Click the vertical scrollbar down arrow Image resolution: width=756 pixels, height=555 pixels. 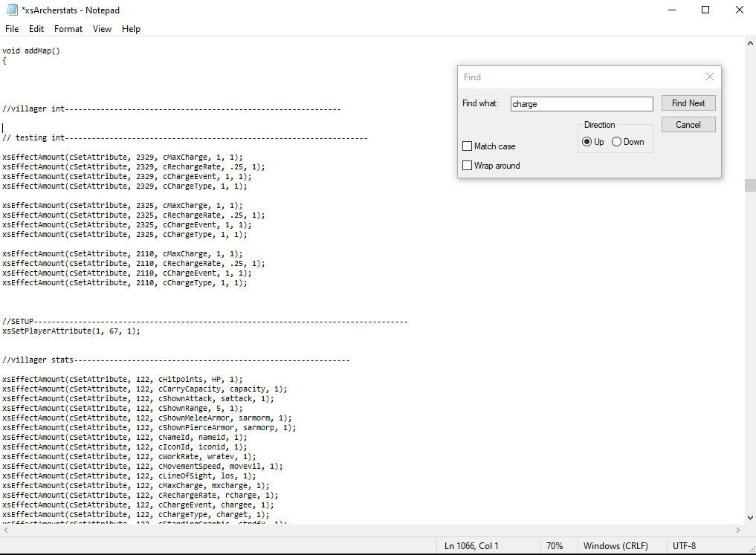[x=749, y=517]
